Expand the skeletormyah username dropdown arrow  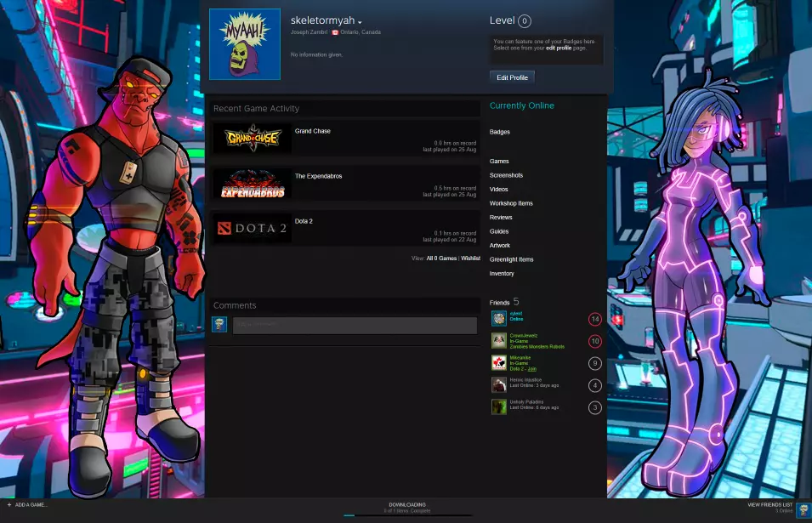(360, 22)
